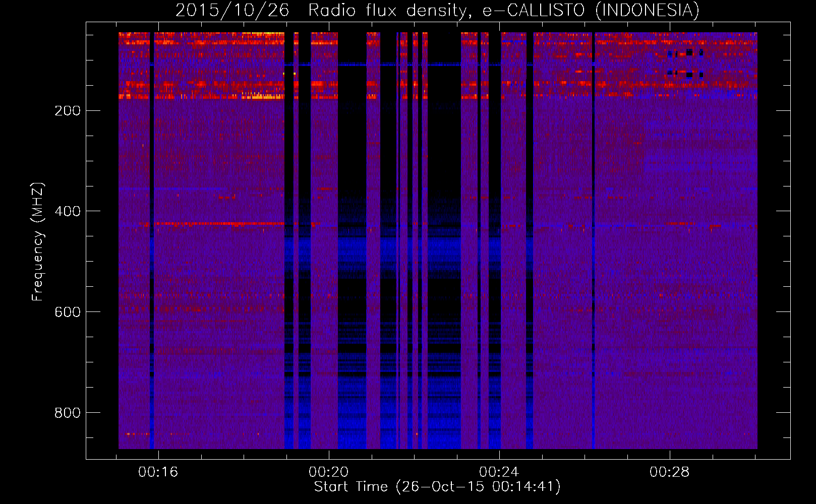
Task: Select the 200 frequency tick label
Action: pyautogui.click(x=68, y=110)
